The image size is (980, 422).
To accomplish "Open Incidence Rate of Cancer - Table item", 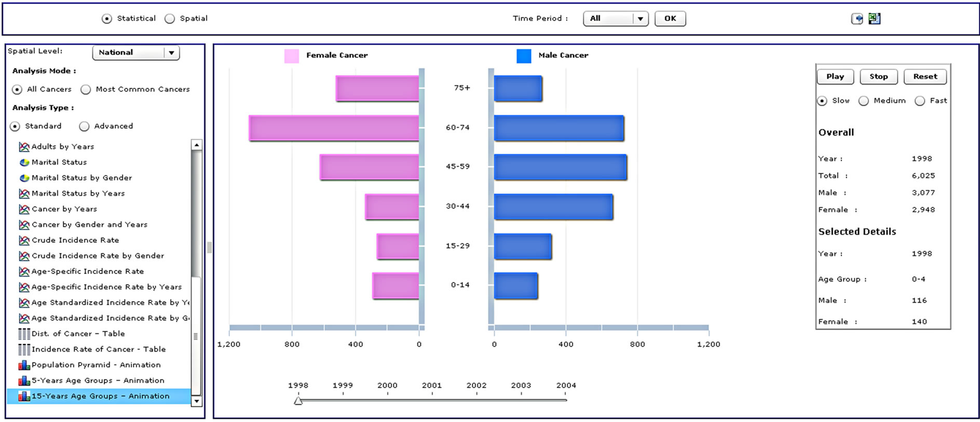I will pos(99,349).
